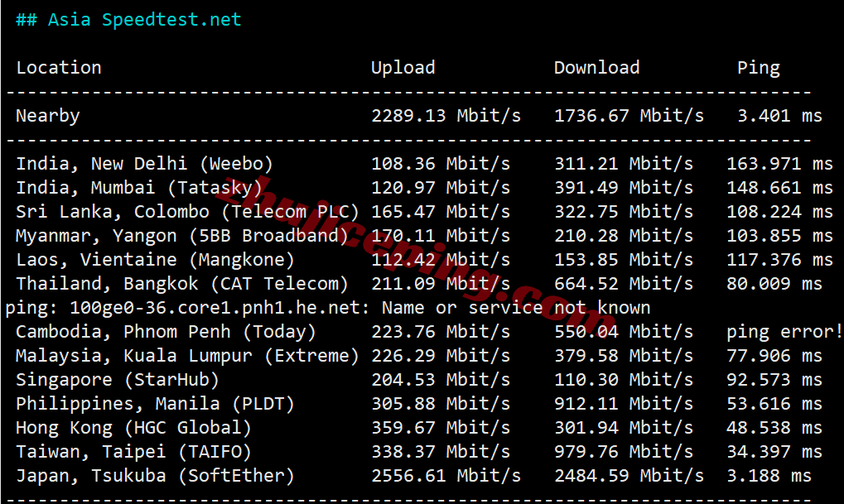Click the Taiwan, Taipei (TAIFO) entry
The image size is (844, 504).
[x=133, y=452]
